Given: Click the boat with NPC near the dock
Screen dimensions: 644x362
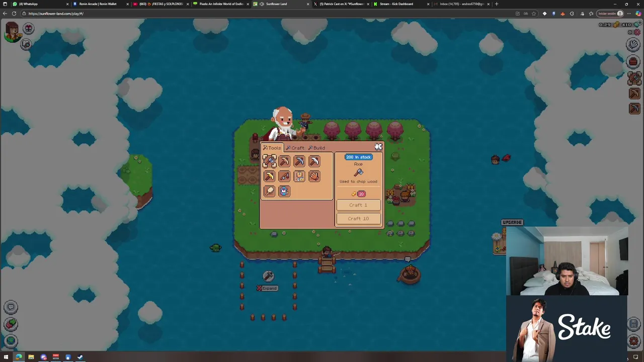Looking at the screenshot, I should click(x=410, y=275).
